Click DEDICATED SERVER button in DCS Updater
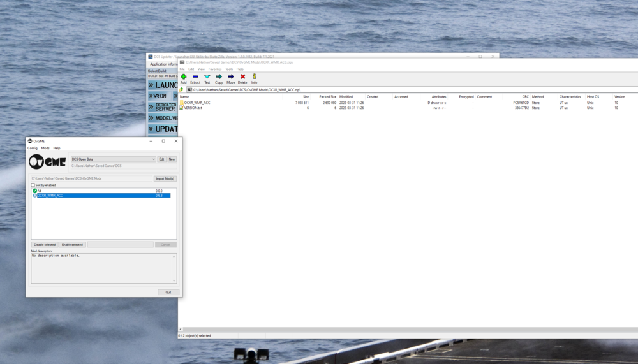 (163, 107)
